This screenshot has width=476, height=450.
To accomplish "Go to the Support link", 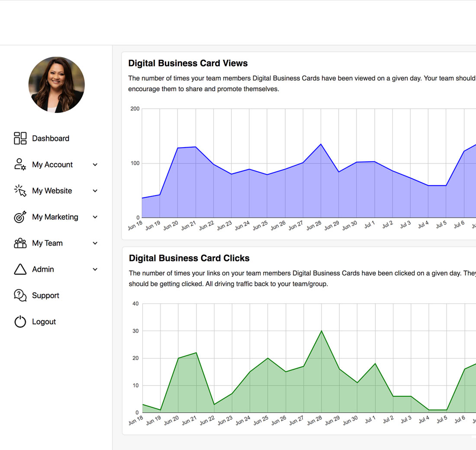I will (x=45, y=296).
